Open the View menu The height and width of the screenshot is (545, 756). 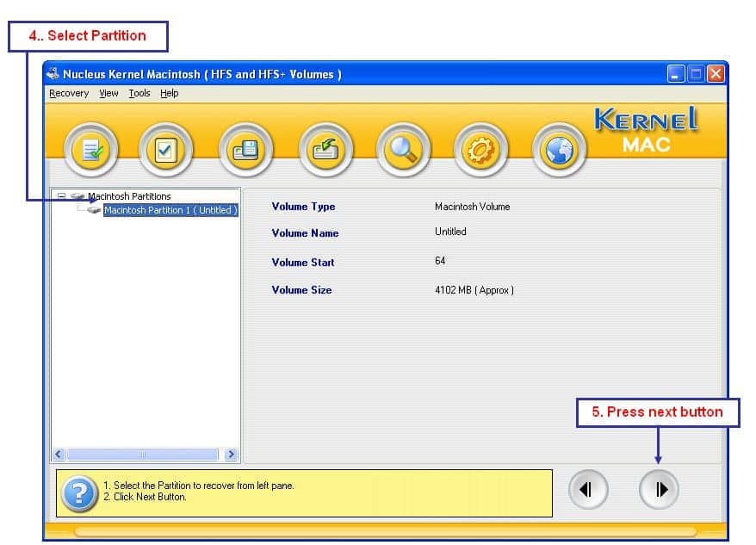point(108,93)
